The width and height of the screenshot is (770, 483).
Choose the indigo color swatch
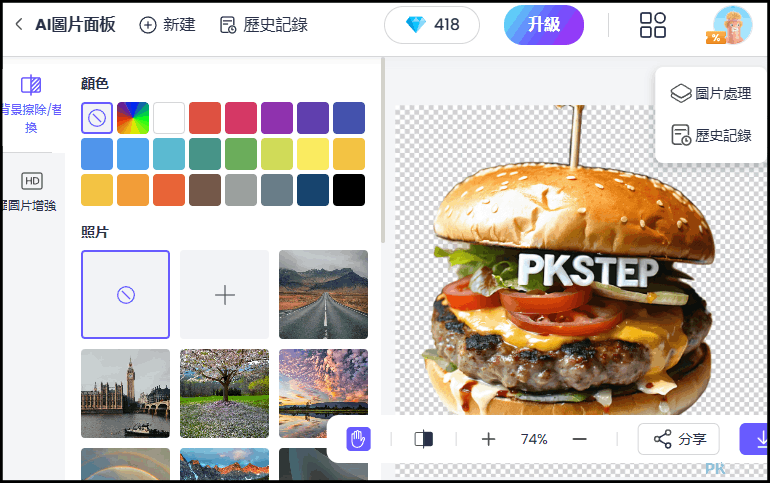[x=349, y=118]
